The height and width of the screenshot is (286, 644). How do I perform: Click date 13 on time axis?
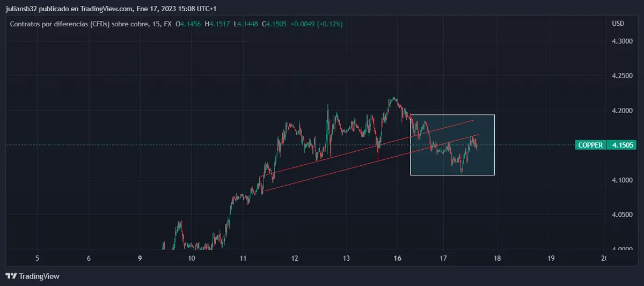tap(346, 258)
